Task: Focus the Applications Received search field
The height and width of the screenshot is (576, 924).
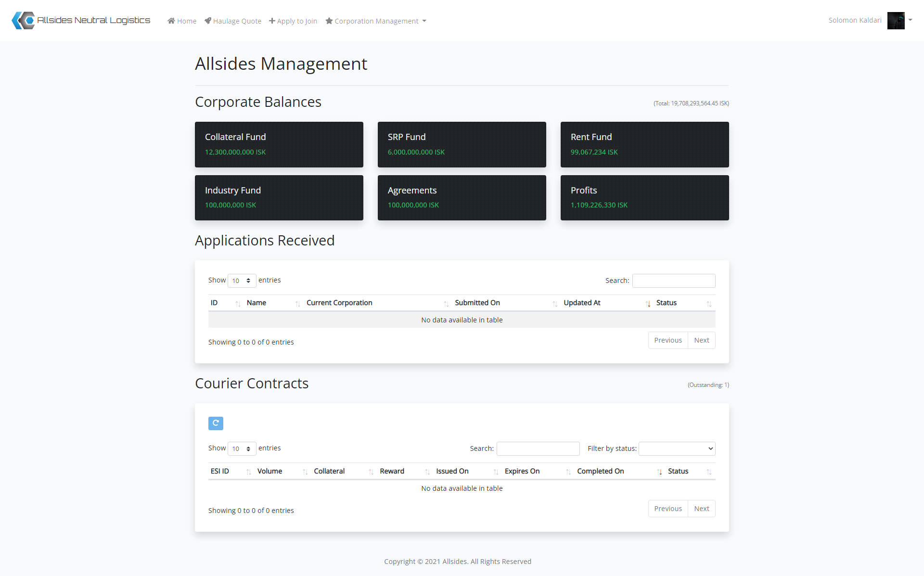Action: tap(673, 281)
